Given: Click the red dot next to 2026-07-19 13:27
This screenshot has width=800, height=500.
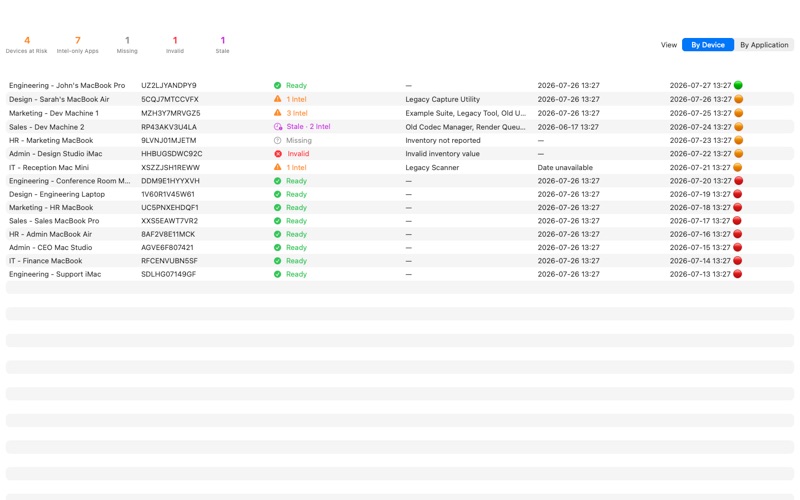Looking at the screenshot, I should point(737,194).
